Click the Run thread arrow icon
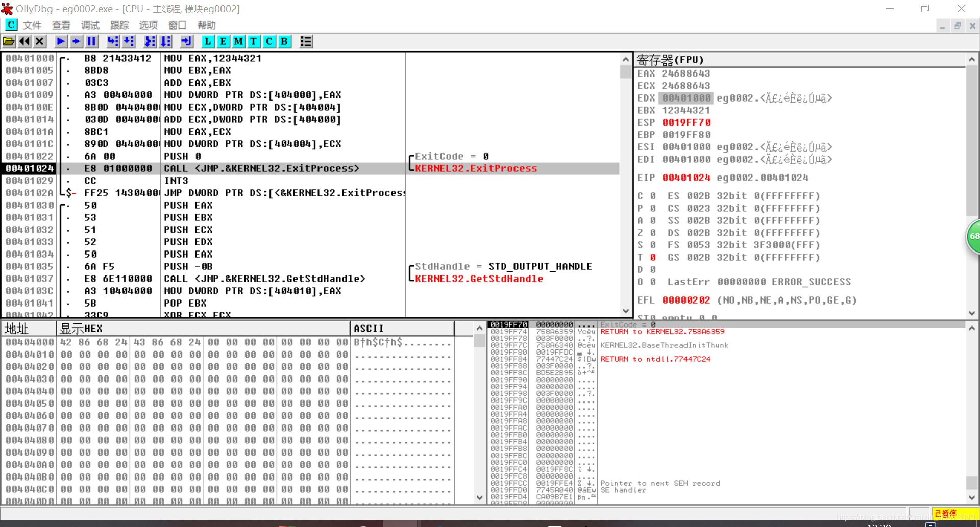This screenshot has height=527, width=980. 76,42
